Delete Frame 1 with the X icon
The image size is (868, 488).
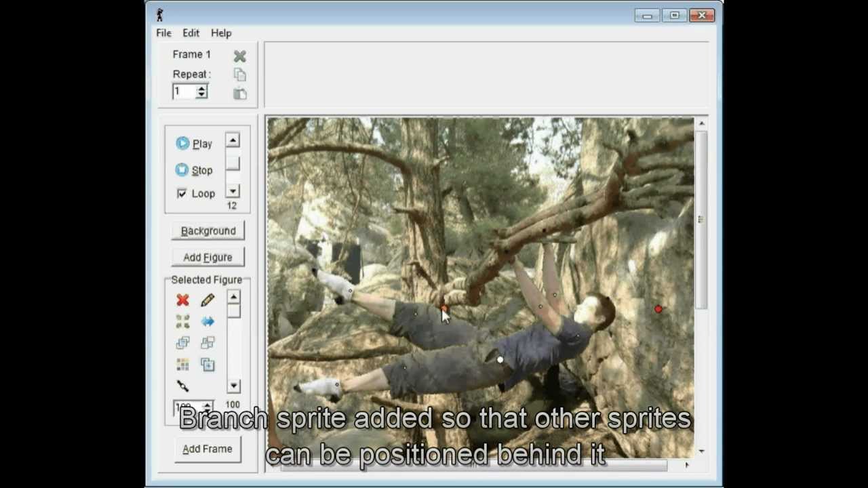239,56
